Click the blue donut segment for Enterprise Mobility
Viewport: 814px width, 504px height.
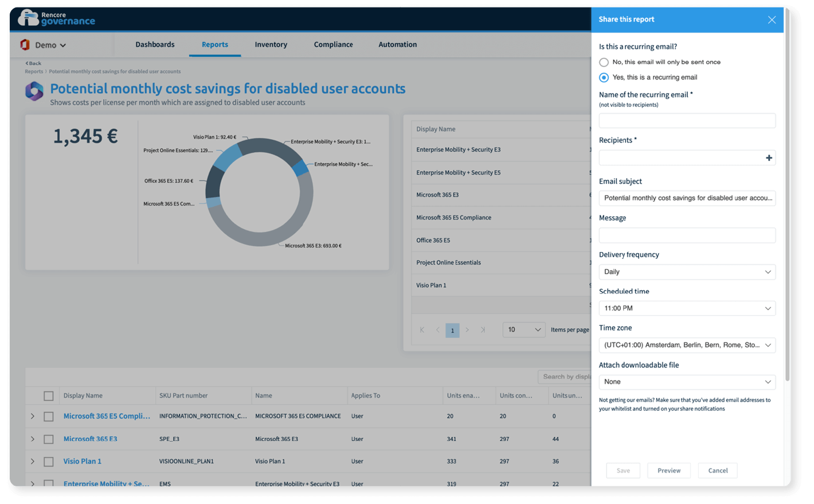coord(300,168)
